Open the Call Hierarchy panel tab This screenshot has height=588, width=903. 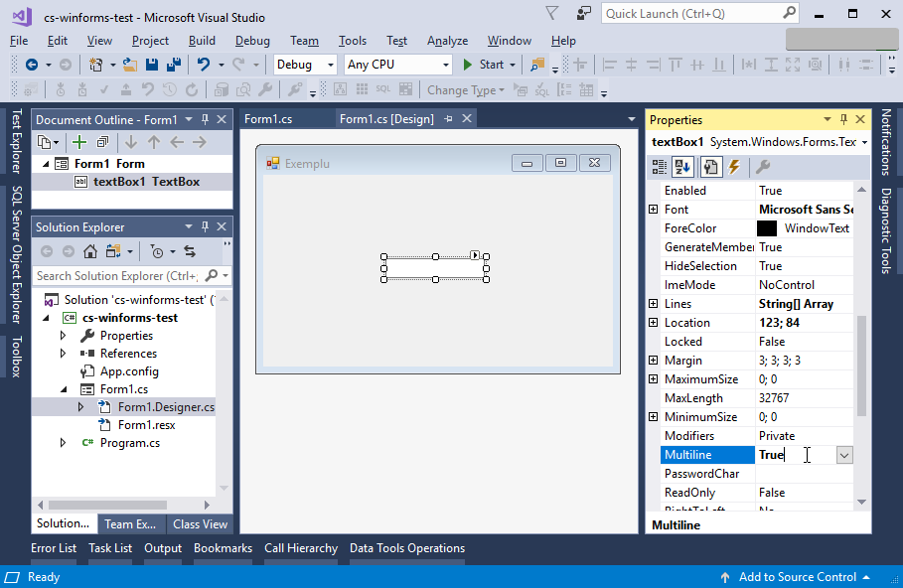pos(301,548)
